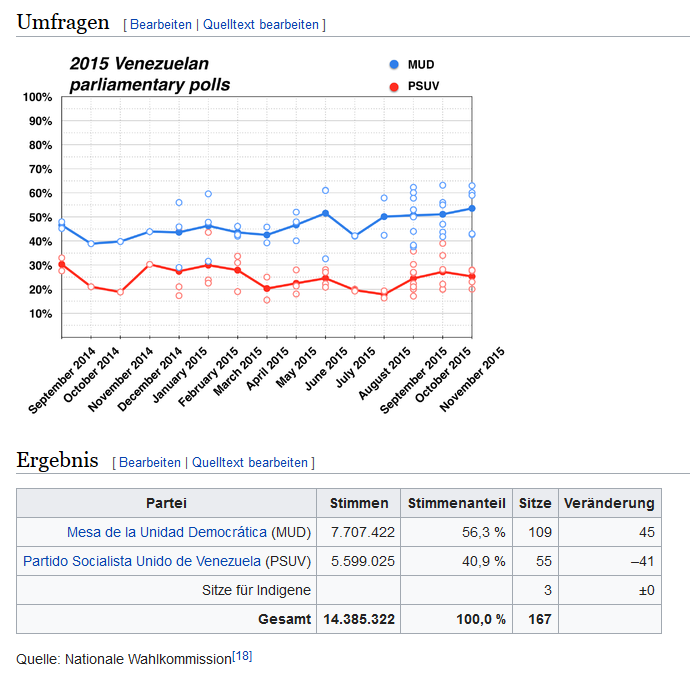Click the 50% y-axis label

[x=40, y=218]
